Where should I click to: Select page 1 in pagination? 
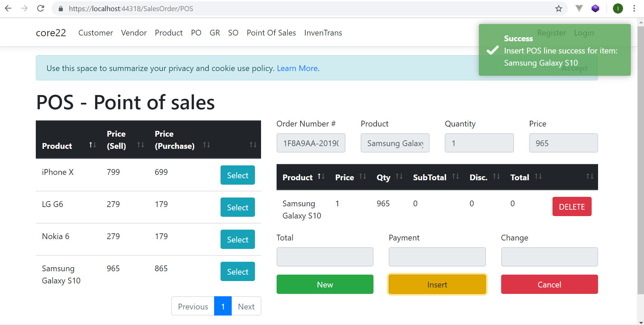click(x=223, y=306)
